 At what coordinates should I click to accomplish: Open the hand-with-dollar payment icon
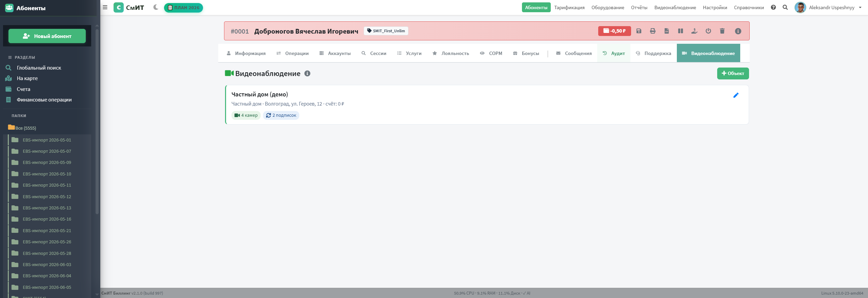tap(694, 31)
